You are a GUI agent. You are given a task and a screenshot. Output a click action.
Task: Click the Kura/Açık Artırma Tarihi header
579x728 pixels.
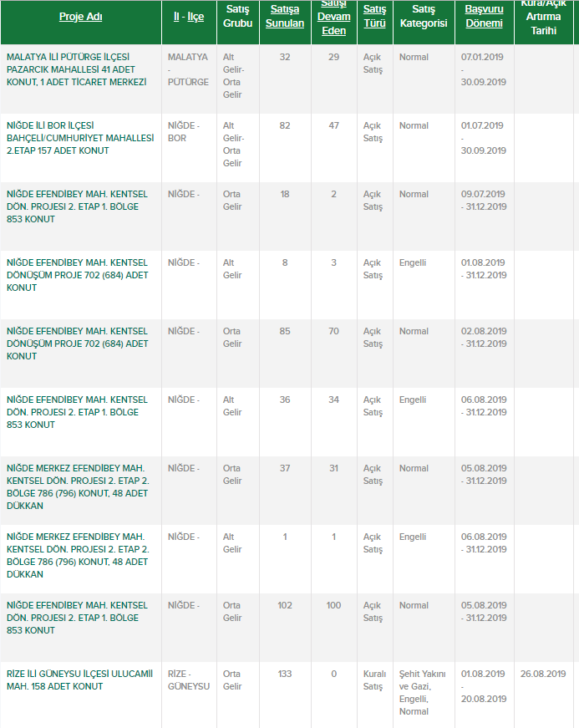pos(543,17)
